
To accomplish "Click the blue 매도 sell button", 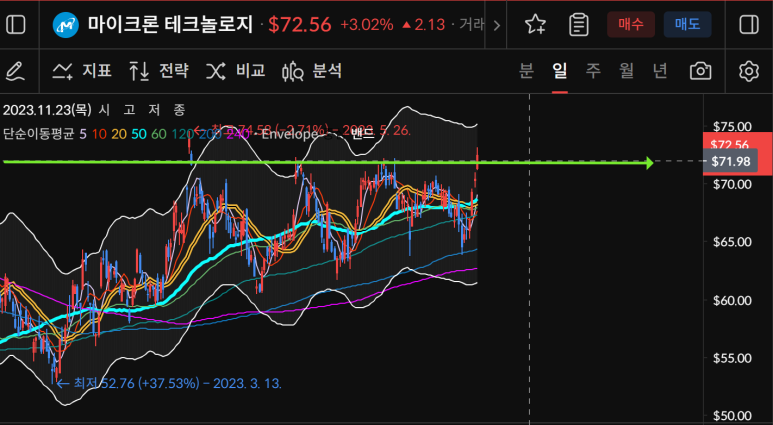I will (x=687, y=25).
